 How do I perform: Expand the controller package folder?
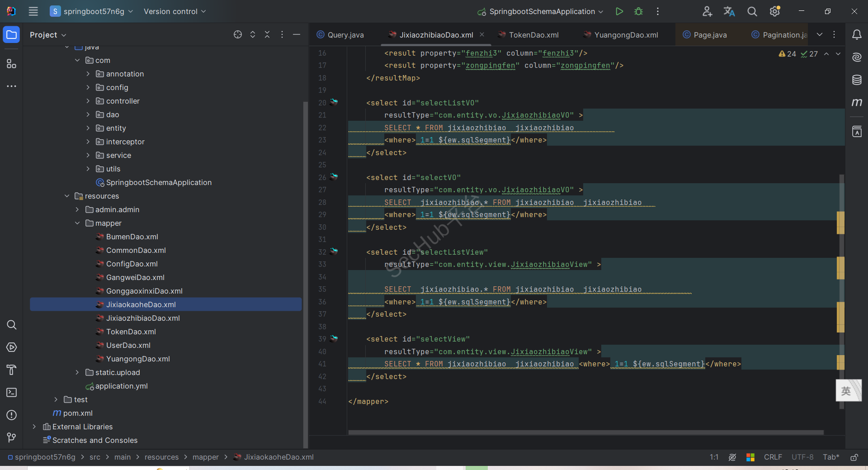pyautogui.click(x=88, y=101)
